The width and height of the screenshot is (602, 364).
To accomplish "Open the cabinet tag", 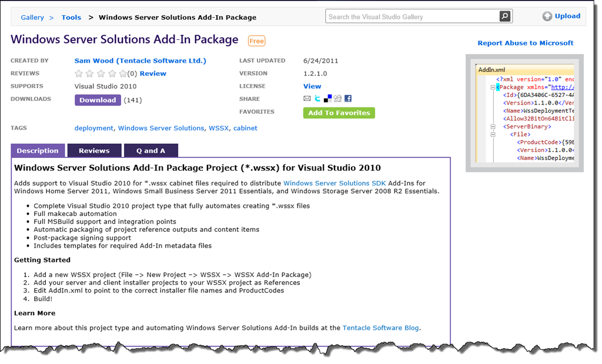I will point(245,128).
